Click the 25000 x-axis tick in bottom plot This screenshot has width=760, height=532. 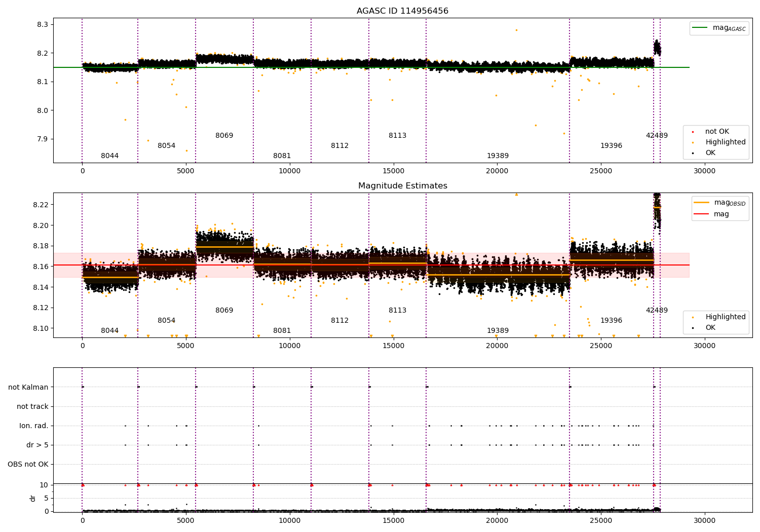point(601,520)
